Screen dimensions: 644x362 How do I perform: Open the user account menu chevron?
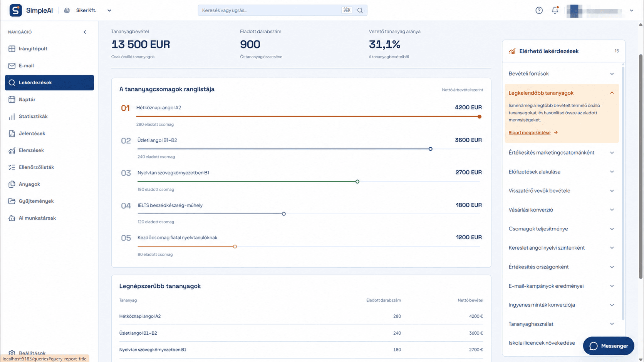[632, 10]
